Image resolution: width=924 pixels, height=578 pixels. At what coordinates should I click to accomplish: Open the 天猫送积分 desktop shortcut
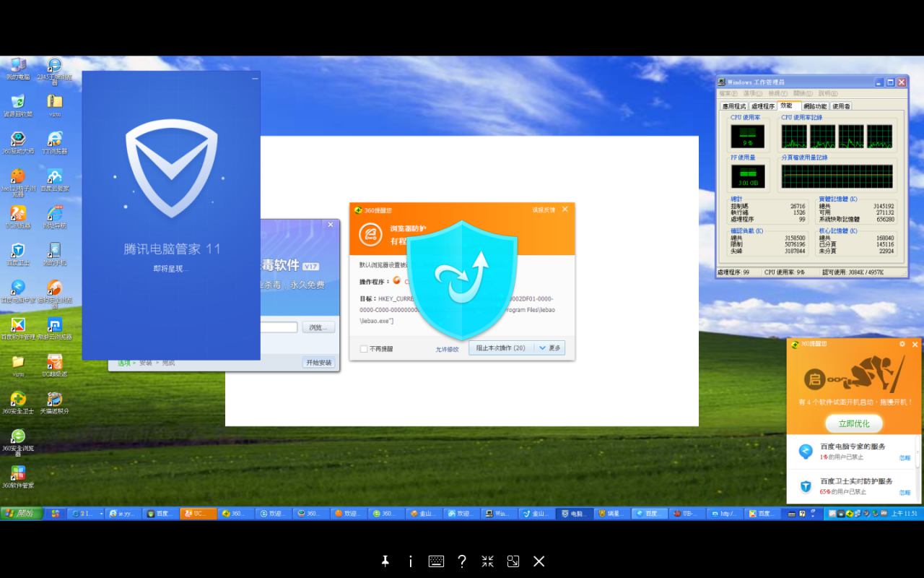click(x=54, y=404)
